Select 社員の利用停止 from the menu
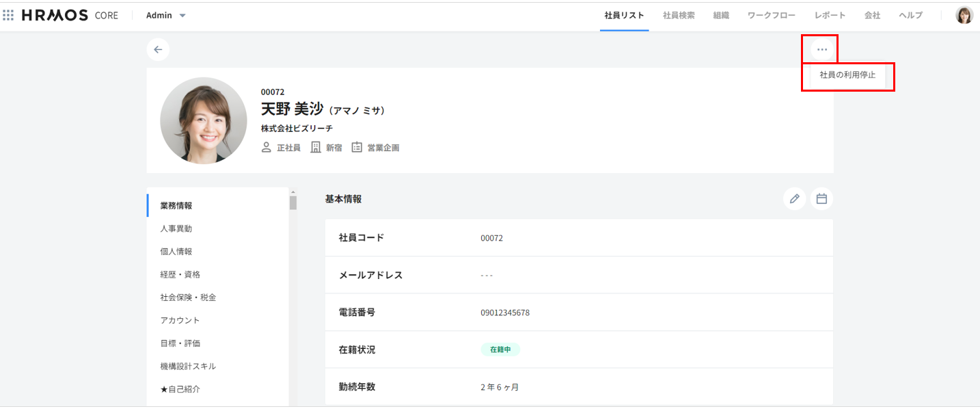980x409 pixels. (x=847, y=75)
